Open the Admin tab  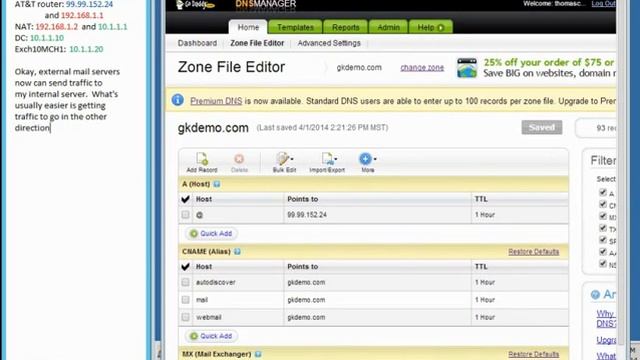(388, 27)
